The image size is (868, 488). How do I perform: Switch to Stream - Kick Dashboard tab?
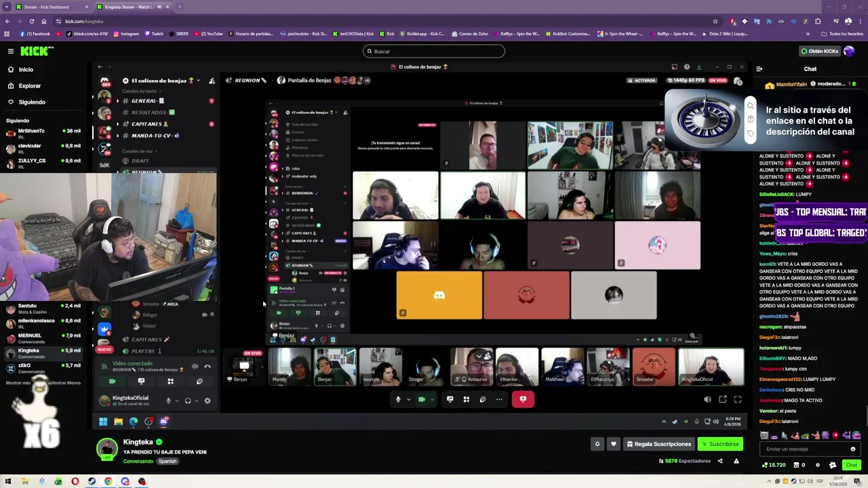pos(51,7)
